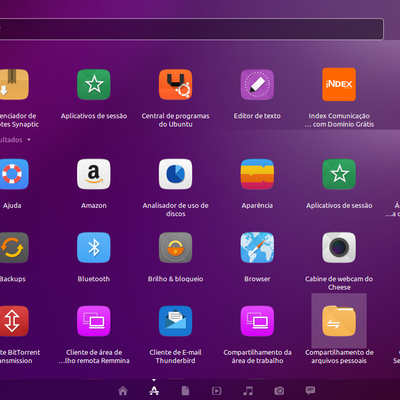The image size is (400, 400).
Task: Launch the Backups app
Action: [x=13, y=248]
